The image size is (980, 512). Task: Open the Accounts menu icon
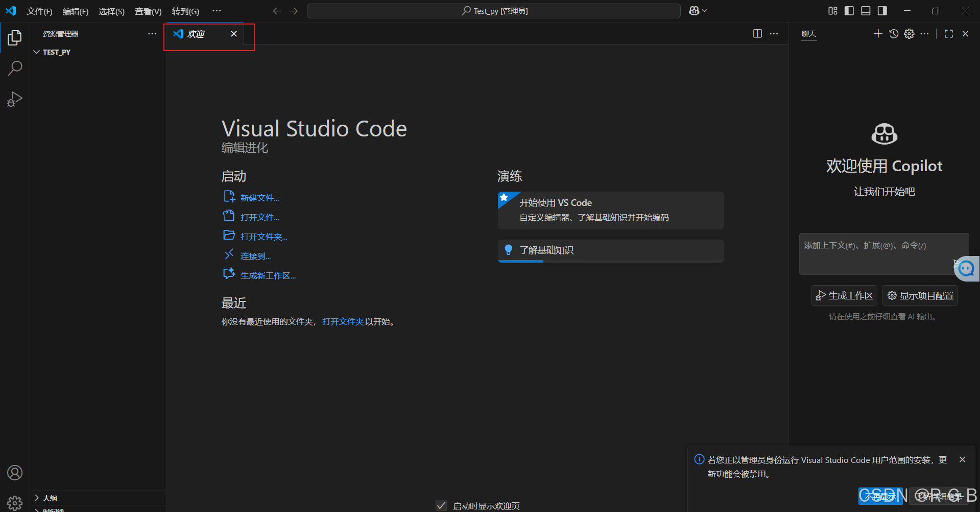pos(15,473)
